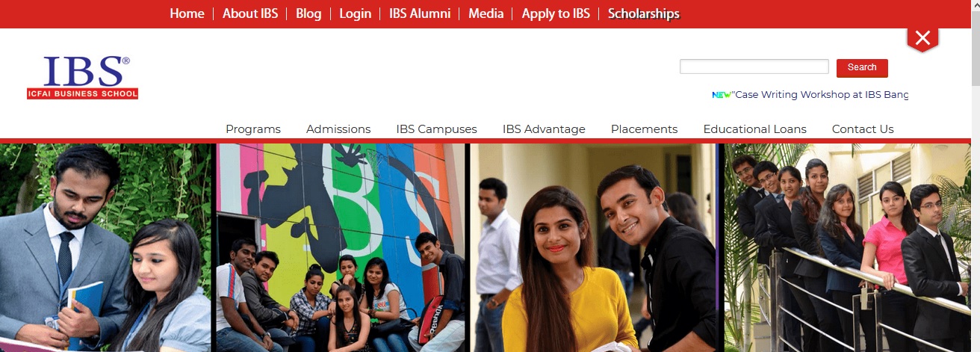Image resolution: width=980 pixels, height=352 pixels.
Task: Visit the IBS Alumni page
Action: (420, 13)
